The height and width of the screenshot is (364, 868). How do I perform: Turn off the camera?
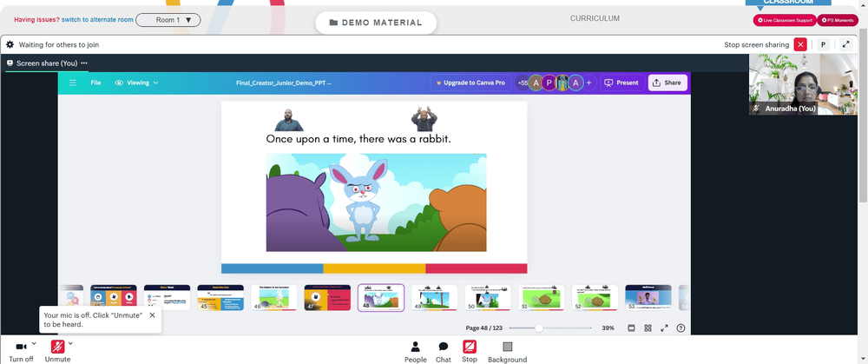coord(21,351)
